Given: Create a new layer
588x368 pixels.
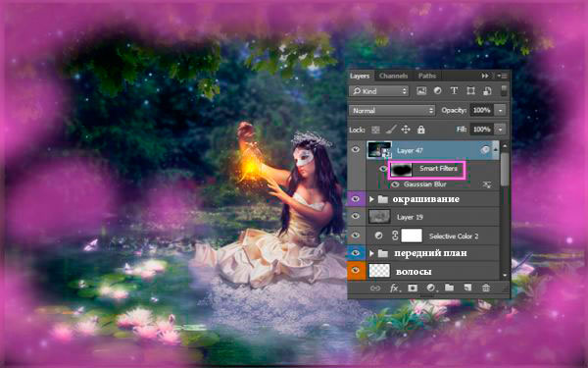Looking at the screenshot, I should 467,289.
